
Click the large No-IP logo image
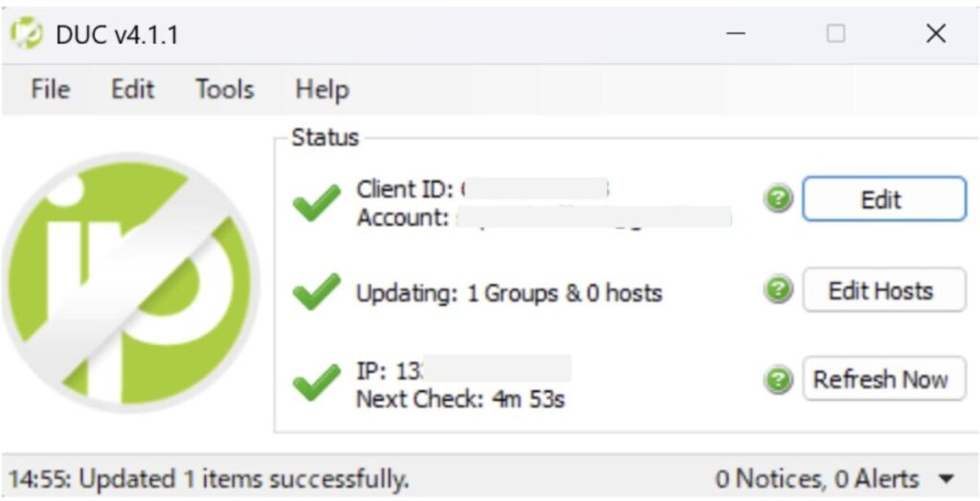tap(132, 284)
